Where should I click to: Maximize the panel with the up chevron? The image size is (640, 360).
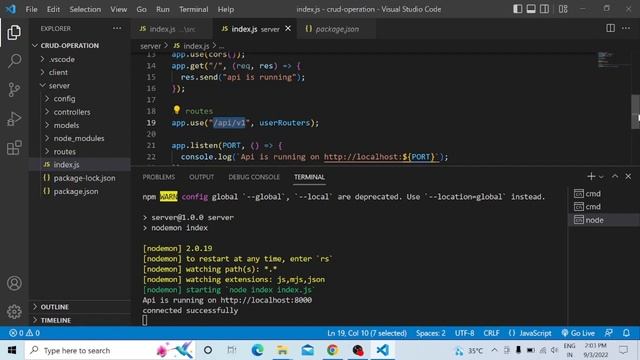(615, 176)
